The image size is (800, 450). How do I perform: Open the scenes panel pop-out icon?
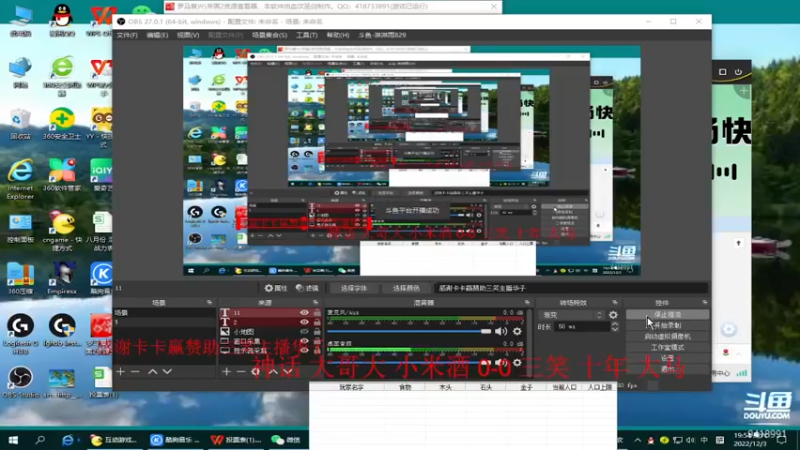click(x=209, y=303)
